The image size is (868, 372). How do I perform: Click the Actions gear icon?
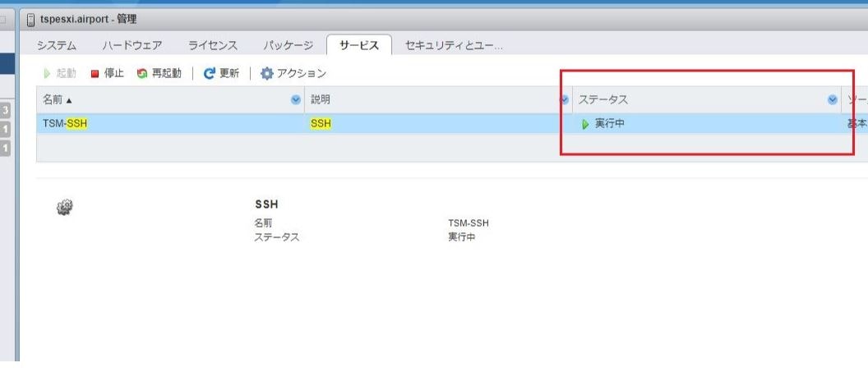[267, 74]
